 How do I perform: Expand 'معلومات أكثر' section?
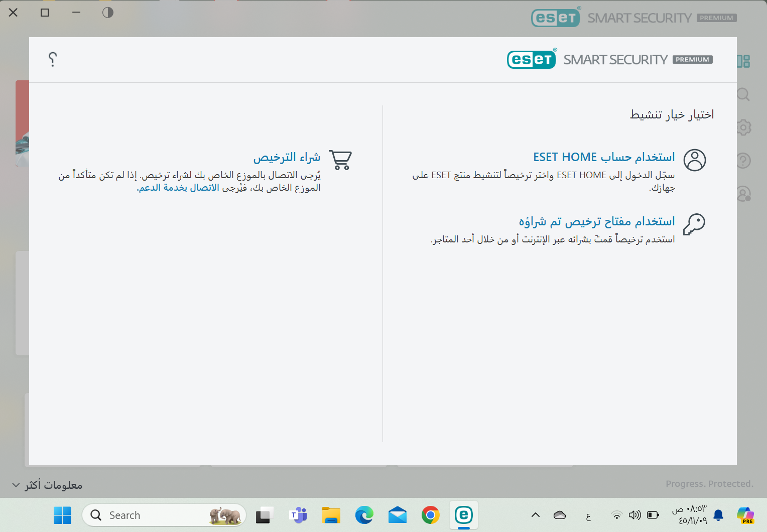click(x=47, y=485)
